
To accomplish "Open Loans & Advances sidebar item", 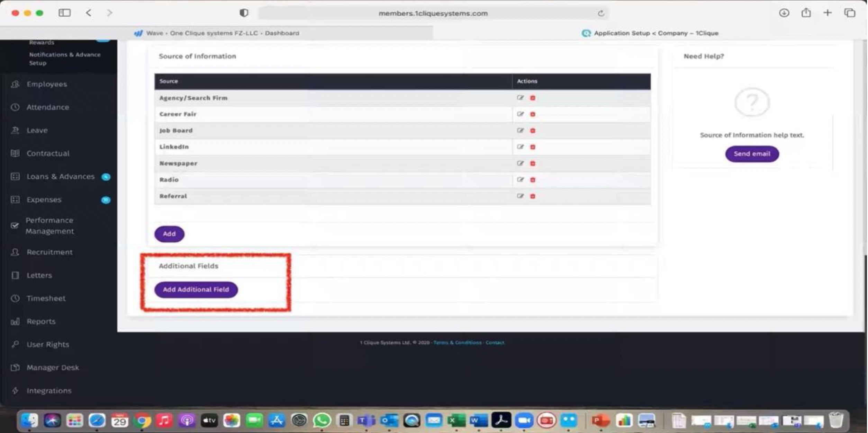I will click(x=60, y=177).
